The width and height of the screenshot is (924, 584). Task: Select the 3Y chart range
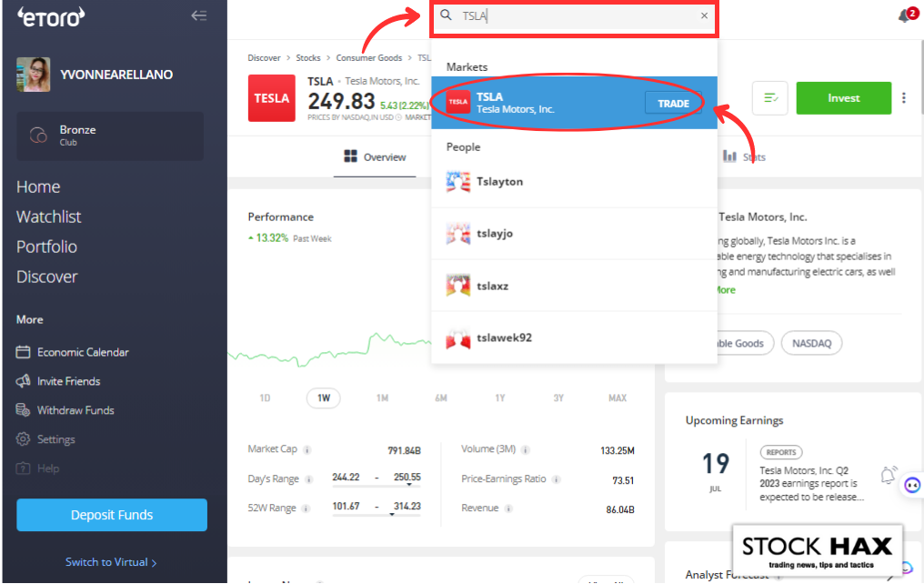[558, 398]
